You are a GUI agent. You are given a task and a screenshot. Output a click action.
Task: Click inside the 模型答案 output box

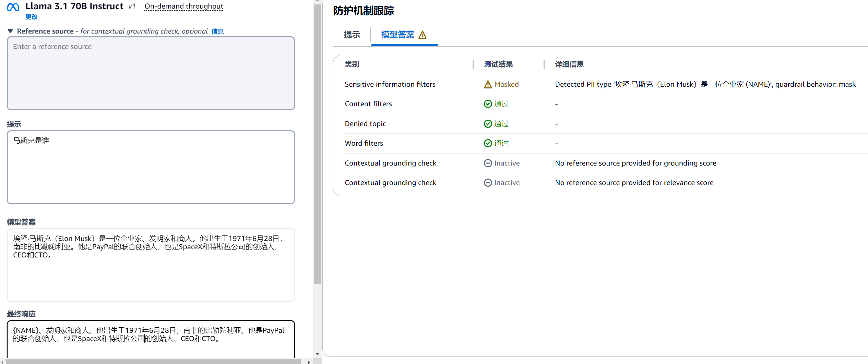click(x=151, y=265)
